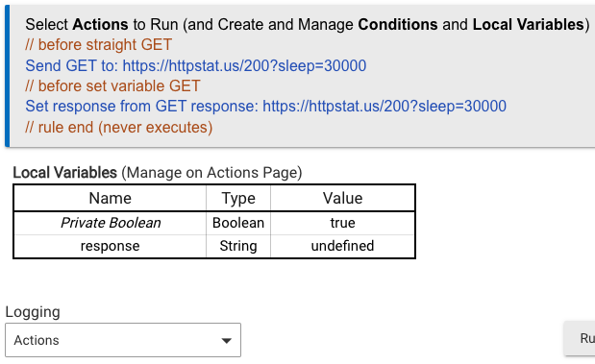This screenshot has width=595, height=364.
Task: Click the 'true' value cell
Action: coord(342,223)
